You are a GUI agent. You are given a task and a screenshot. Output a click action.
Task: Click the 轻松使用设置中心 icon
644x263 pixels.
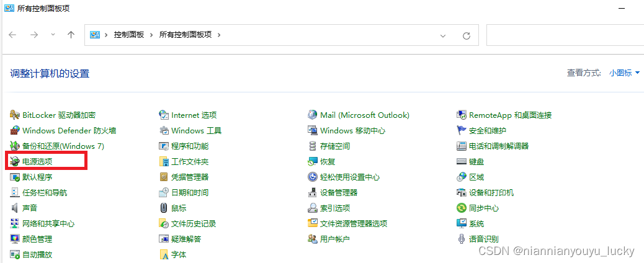tap(313, 177)
